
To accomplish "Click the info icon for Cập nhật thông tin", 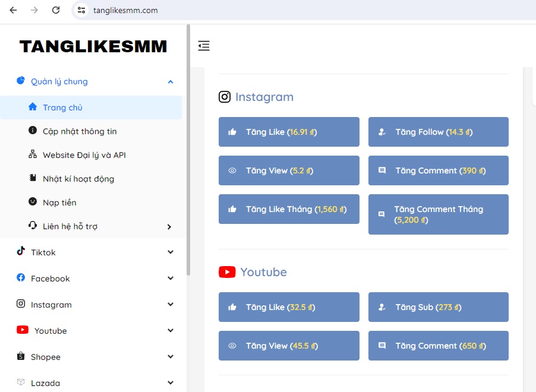I will pyautogui.click(x=33, y=131).
